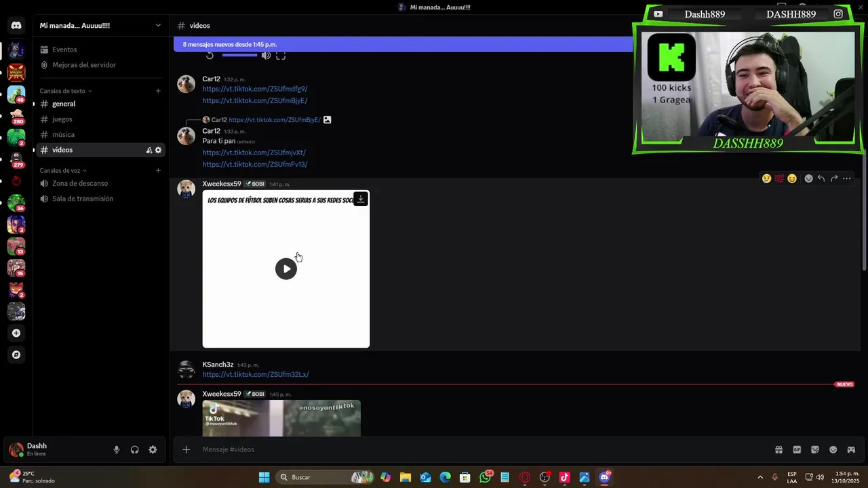Create invite for videos channel
868x488 pixels.
149,150
